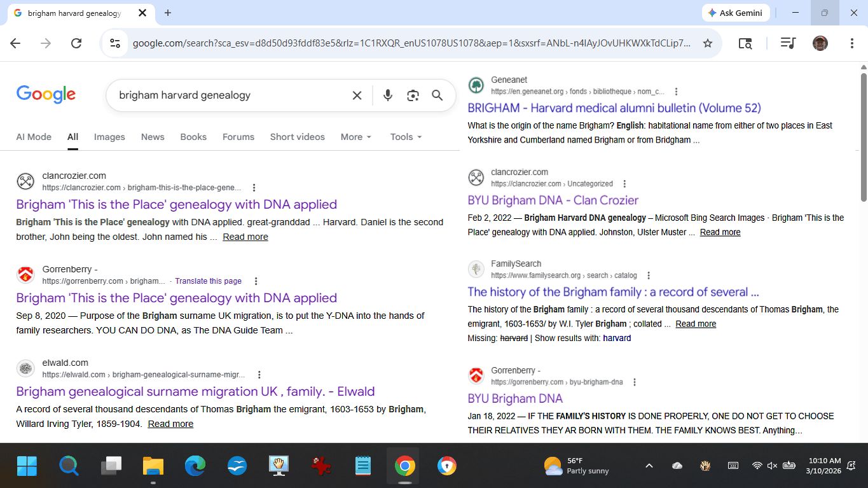
Task: Open three-dot options for Geneanet result
Action: coord(677,92)
